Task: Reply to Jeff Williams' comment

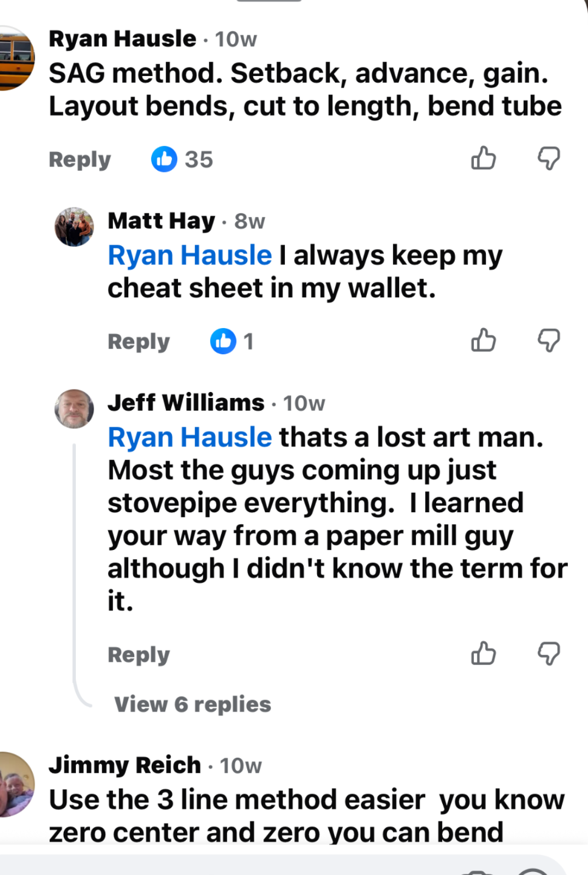Action: tap(138, 654)
